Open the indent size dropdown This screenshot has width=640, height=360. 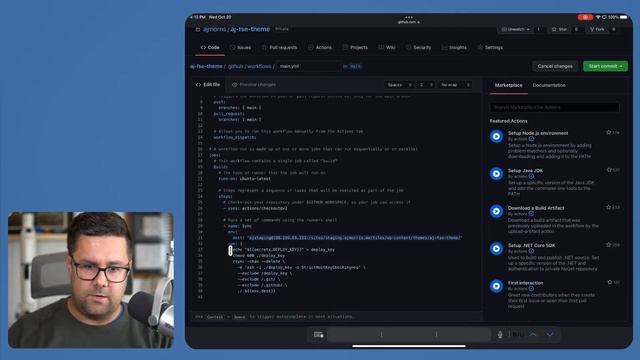426,85
